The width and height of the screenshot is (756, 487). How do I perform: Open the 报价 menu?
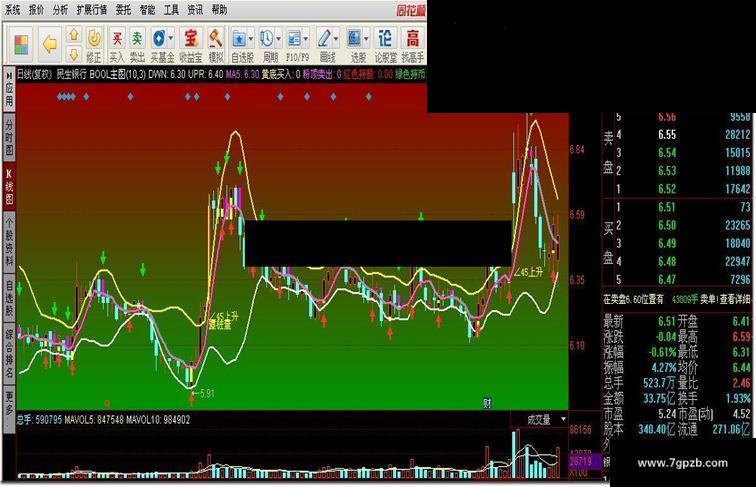[x=36, y=10]
